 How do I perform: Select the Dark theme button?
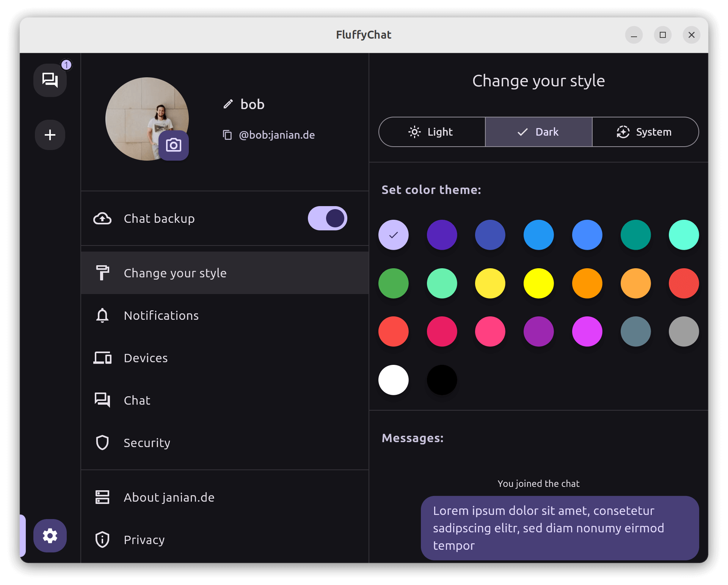pyautogui.click(x=538, y=132)
